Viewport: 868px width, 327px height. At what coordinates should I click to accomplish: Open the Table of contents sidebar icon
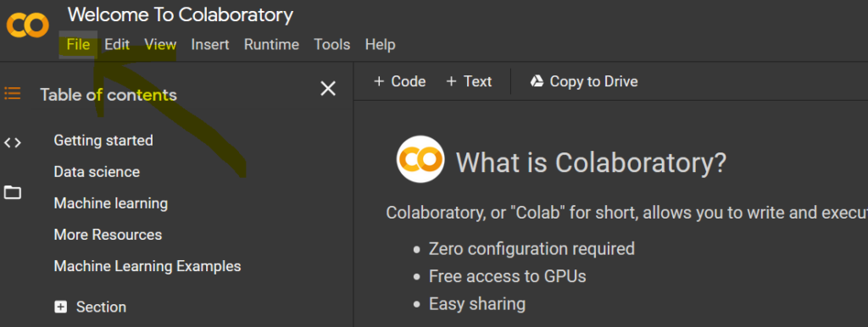pyautogui.click(x=12, y=93)
